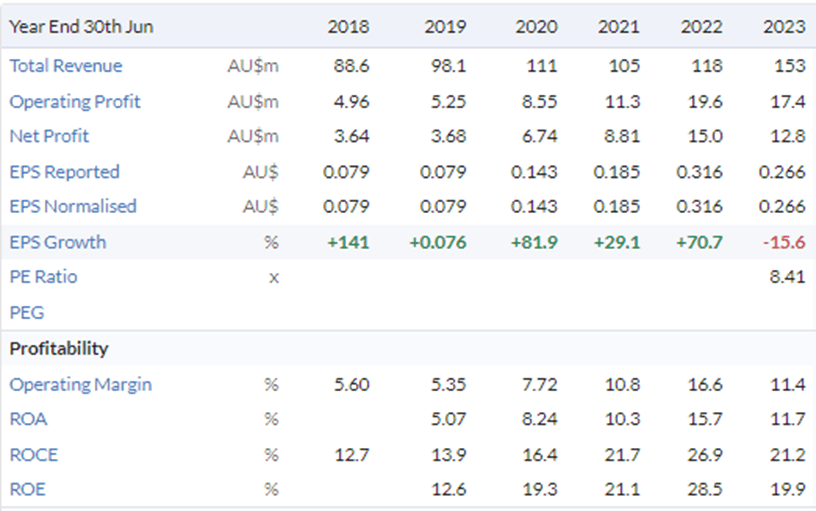Select the PEG row link

pos(27,312)
